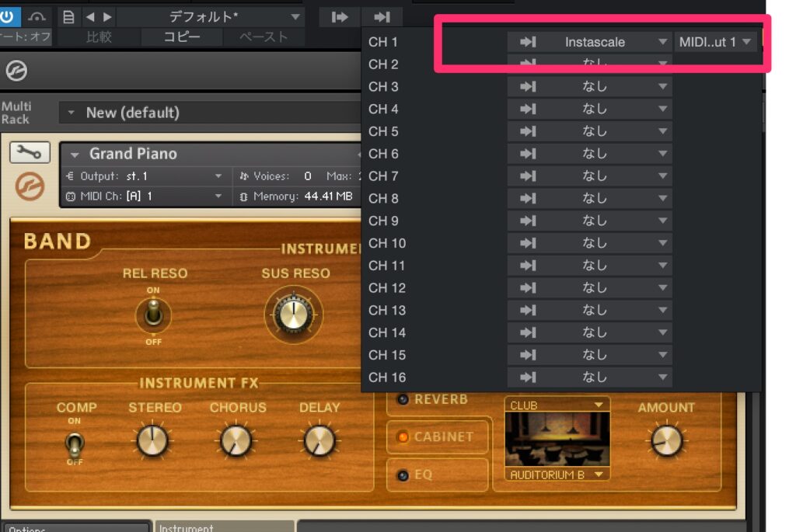Screen dimensions: 796x532
Task: Open the New (default) multi rack dropdown
Action: pyautogui.click(x=72, y=113)
